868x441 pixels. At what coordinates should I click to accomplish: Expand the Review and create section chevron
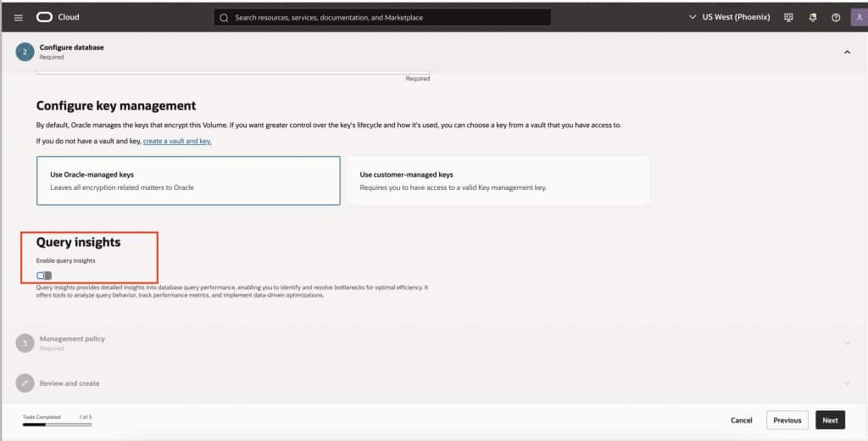(847, 382)
